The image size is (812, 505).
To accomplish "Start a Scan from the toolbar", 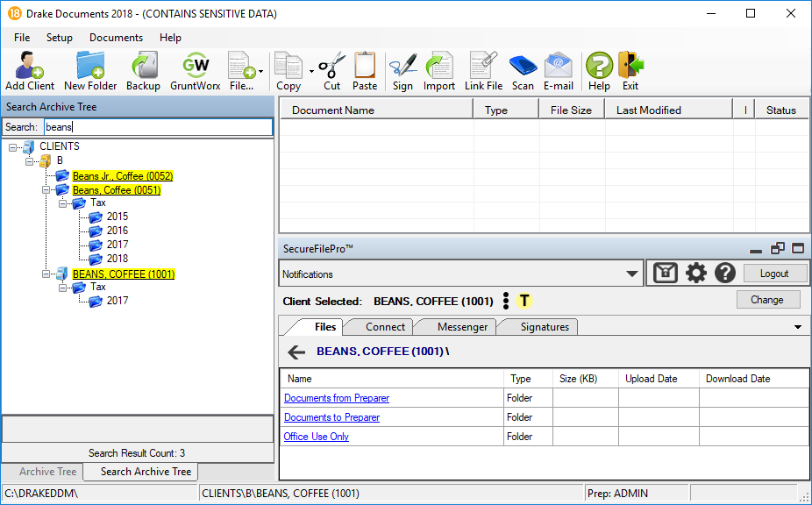I will coord(523,71).
